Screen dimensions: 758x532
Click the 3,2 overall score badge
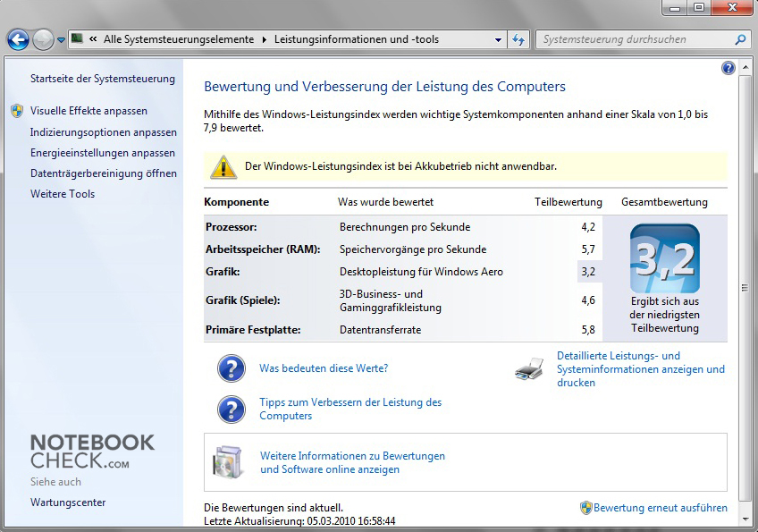coord(665,258)
